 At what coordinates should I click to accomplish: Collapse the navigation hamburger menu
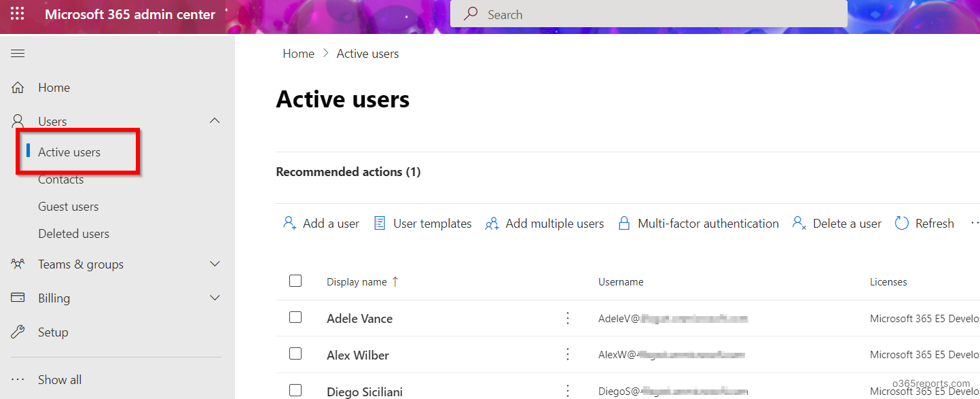point(18,54)
